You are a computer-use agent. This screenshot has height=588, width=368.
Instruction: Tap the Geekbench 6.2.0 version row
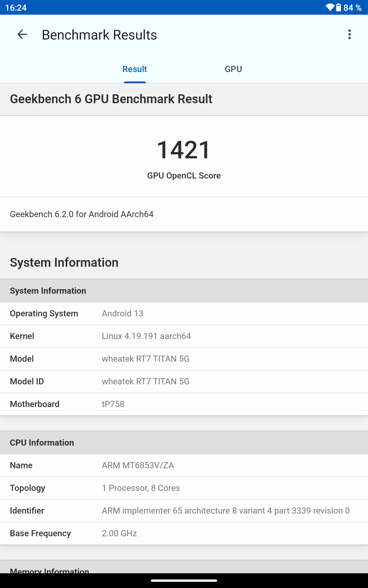tap(184, 214)
